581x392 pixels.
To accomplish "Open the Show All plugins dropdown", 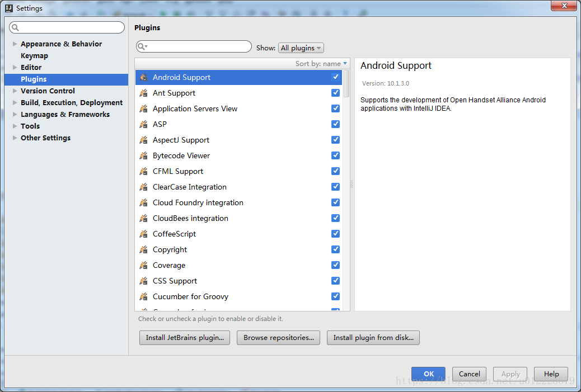I will (301, 48).
